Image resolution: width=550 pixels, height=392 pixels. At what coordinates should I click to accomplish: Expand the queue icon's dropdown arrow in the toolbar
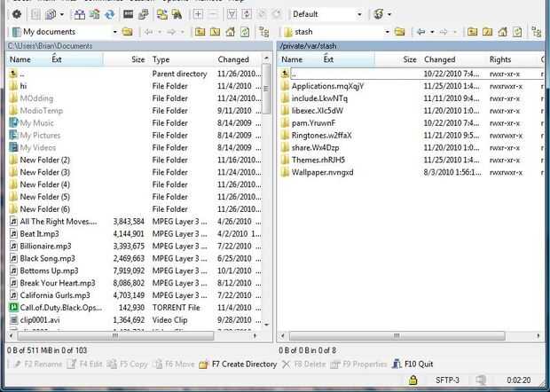click(62, 15)
